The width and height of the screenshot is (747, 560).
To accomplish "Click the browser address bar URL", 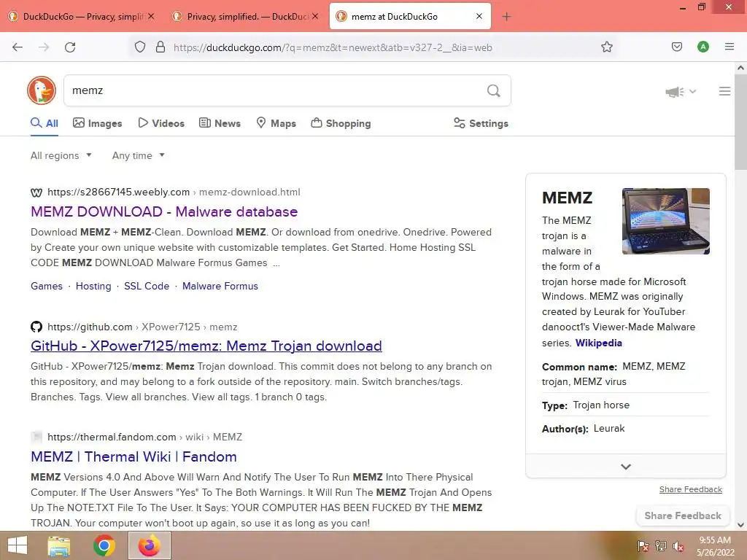I will (x=333, y=47).
